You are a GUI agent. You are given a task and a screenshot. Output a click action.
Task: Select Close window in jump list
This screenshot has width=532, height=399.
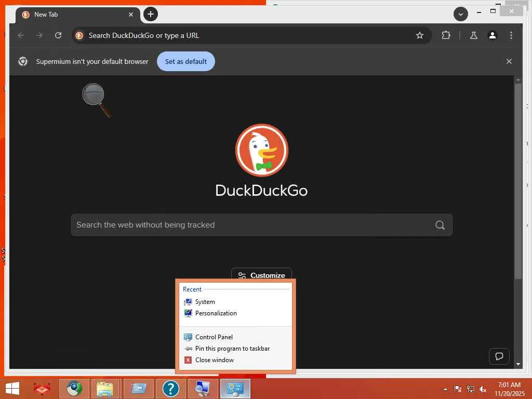235,360
